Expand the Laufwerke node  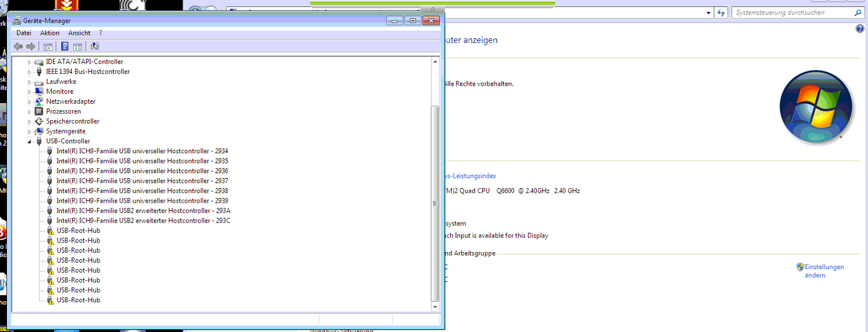pos(29,82)
